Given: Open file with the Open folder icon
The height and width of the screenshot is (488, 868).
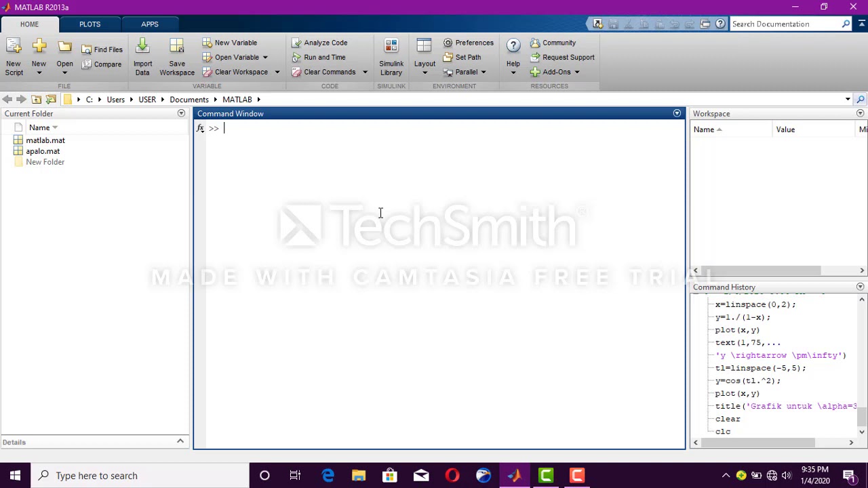Looking at the screenshot, I should (x=64, y=47).
